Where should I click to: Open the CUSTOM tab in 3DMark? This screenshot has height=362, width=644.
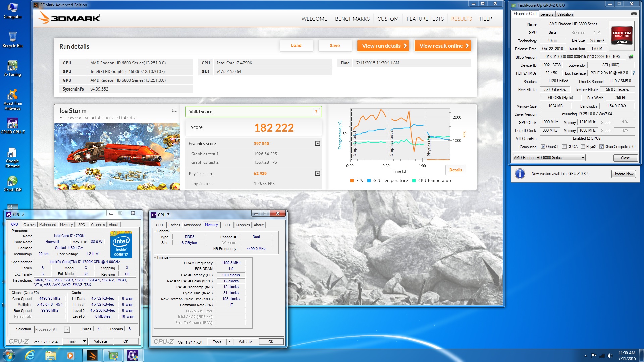[388, 19]
